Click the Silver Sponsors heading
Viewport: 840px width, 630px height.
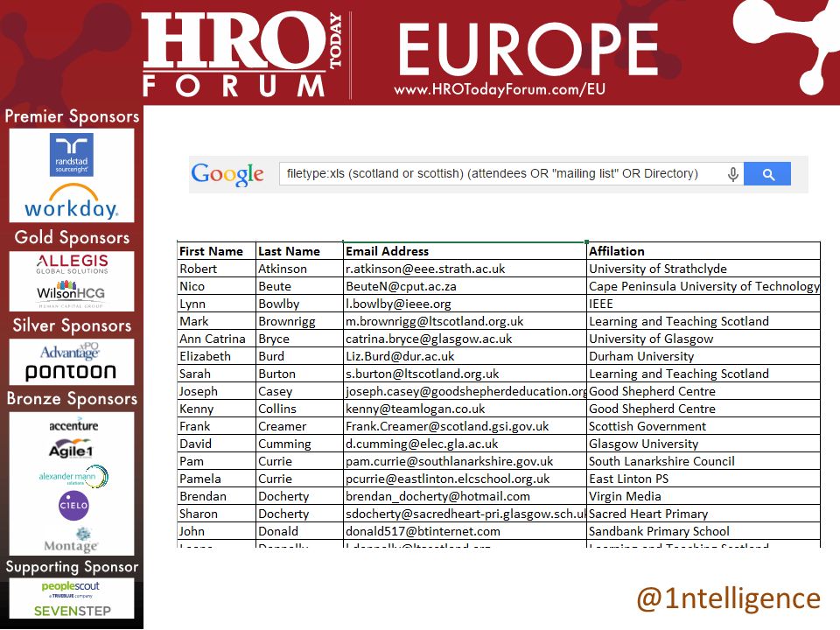tap(72, 325)
